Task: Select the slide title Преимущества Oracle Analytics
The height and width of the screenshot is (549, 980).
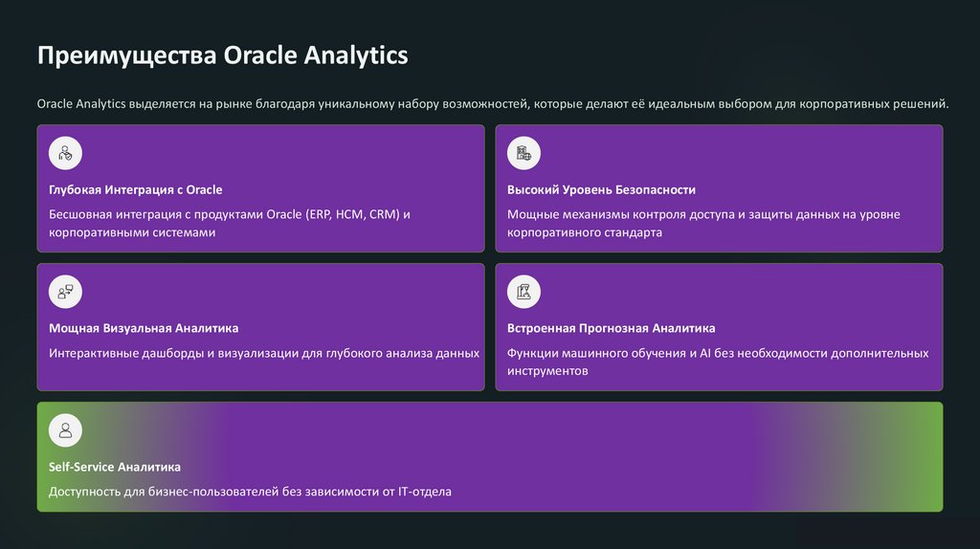Action: [222, 55]
